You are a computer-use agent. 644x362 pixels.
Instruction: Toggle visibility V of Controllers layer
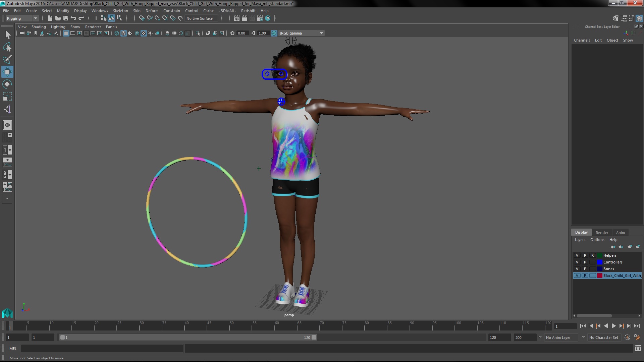click(577, 262)
